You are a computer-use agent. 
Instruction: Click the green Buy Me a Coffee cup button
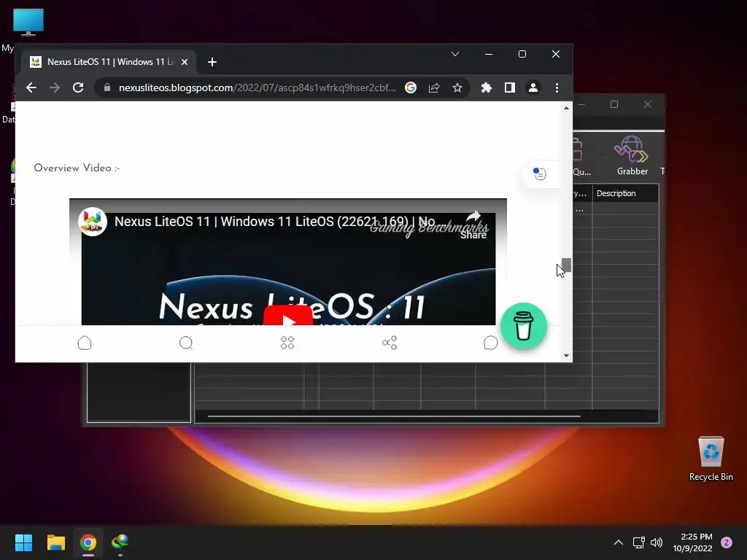point(524,326)
